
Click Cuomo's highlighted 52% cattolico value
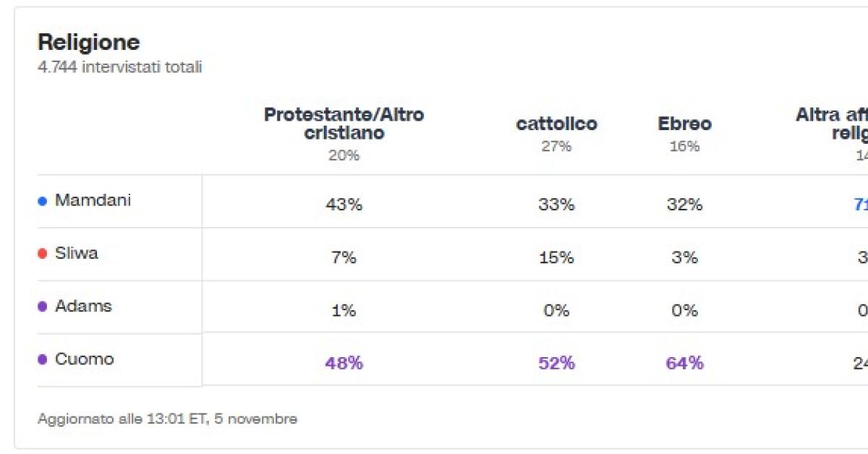coord(556,363)
